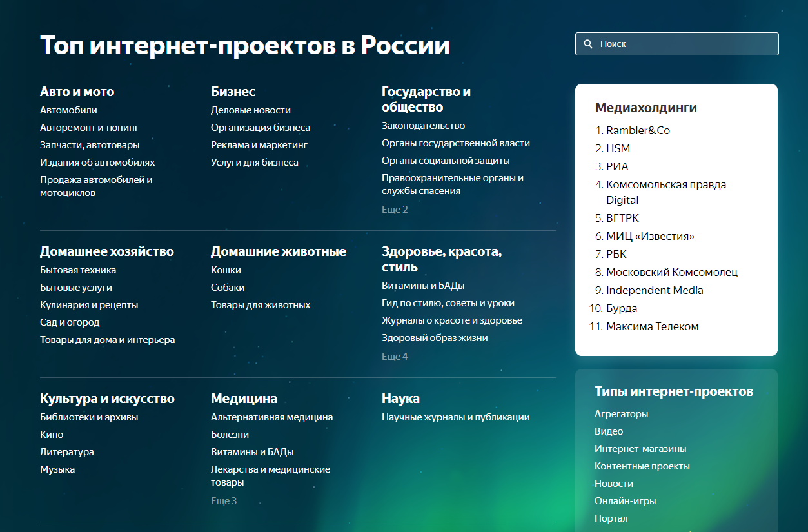Open Сад и огород link
The height and width of the screenshot is (532, 808).
click(x=70, y=322)
